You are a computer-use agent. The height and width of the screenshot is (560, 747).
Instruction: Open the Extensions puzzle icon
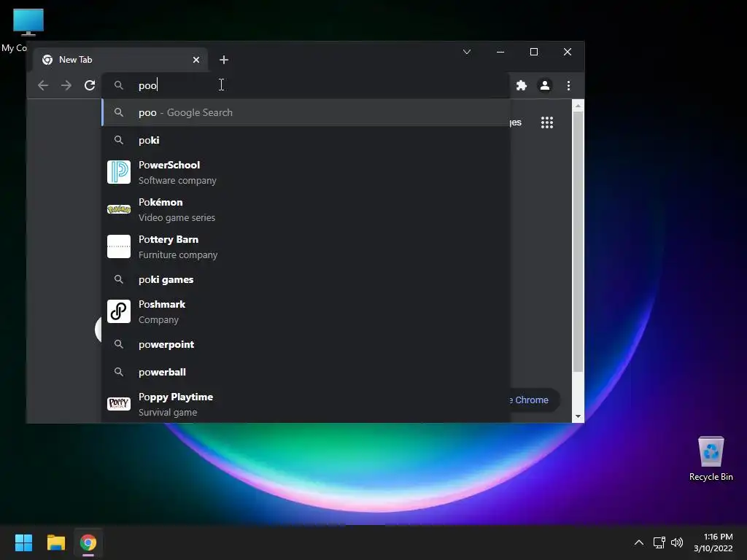click(522, 85)
